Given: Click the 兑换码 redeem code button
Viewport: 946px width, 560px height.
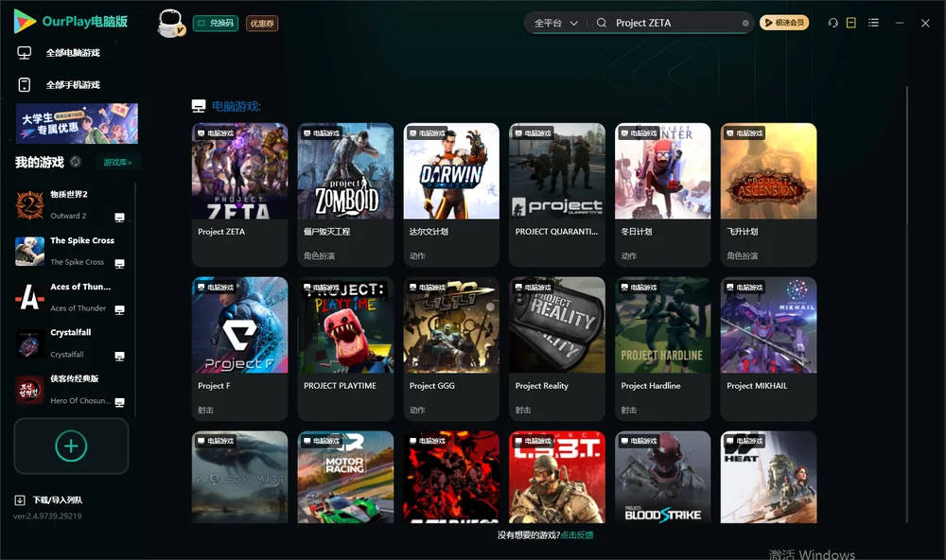Looking at the screenshot, I should [x=216, y=24].
